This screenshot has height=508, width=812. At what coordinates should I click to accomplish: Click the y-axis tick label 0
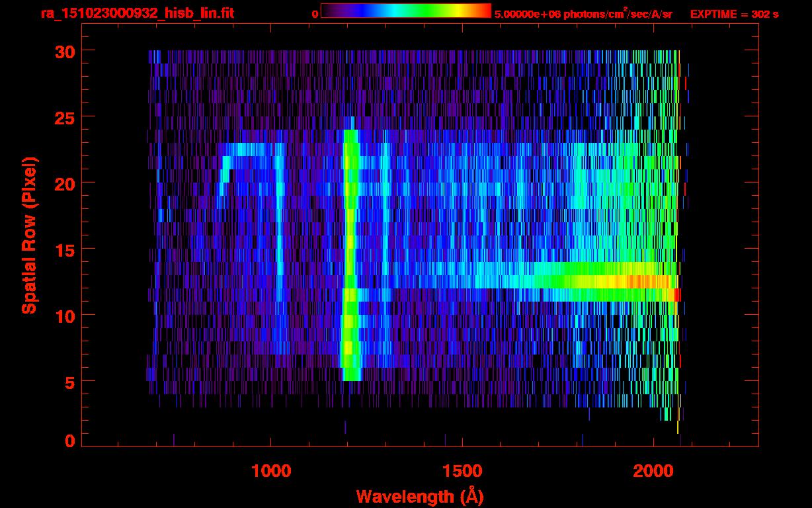70,441
